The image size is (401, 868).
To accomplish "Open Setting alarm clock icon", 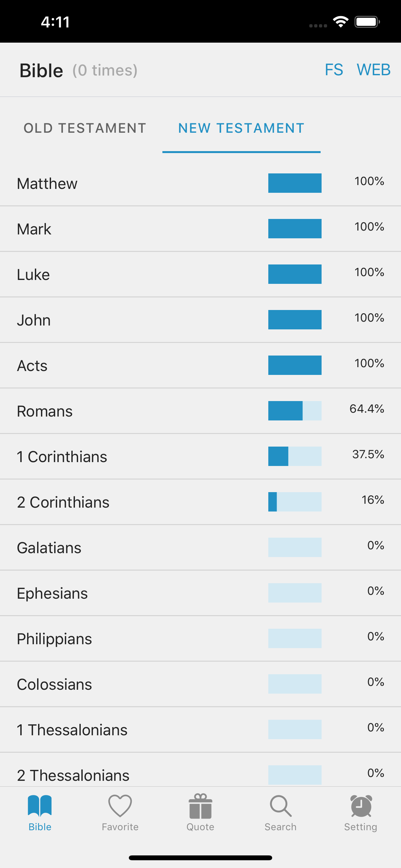I will tap(361, 806).
